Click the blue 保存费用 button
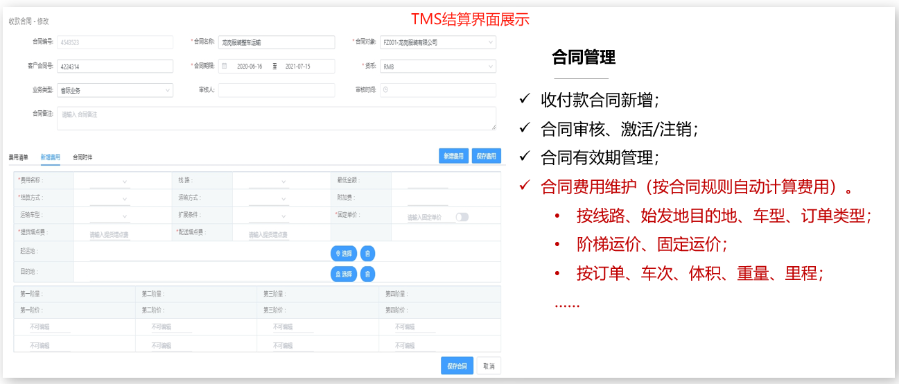This screenshot has height=384, width=899. tap(486, 156)
